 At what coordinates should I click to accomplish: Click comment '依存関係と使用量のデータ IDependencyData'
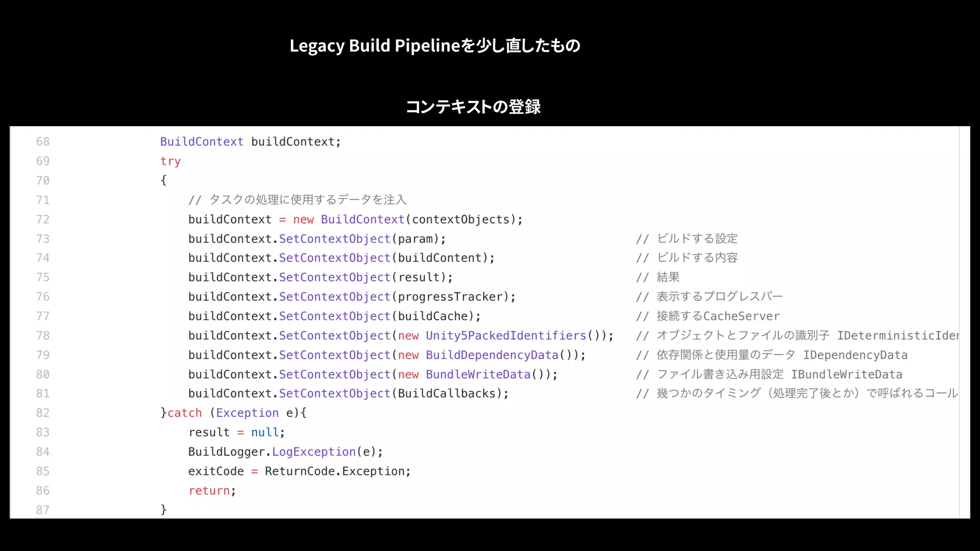tap(782, 355)
